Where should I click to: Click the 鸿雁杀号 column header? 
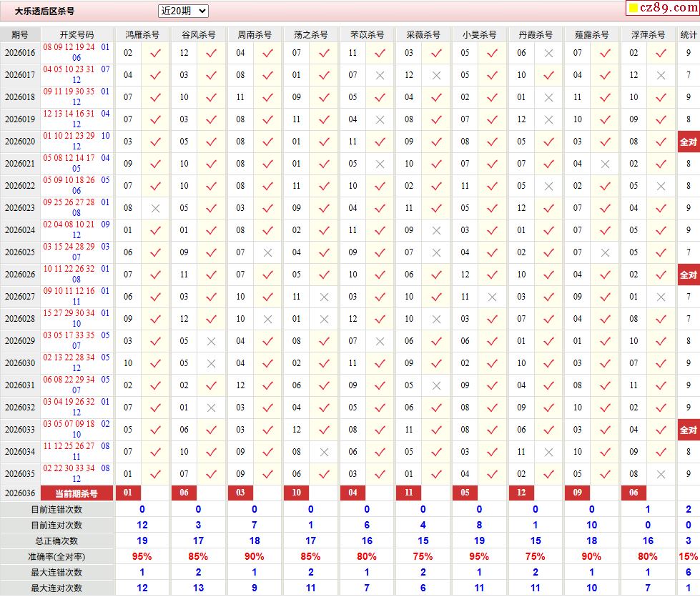142,34
